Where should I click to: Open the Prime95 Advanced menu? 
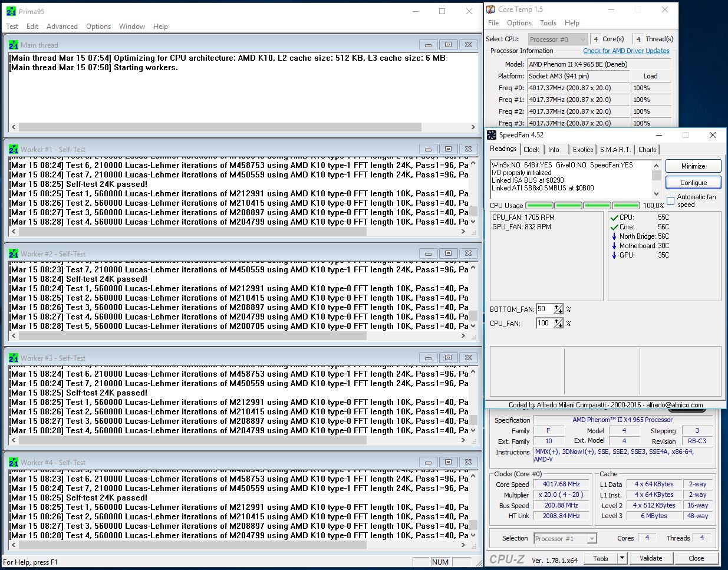coord(62,27)
